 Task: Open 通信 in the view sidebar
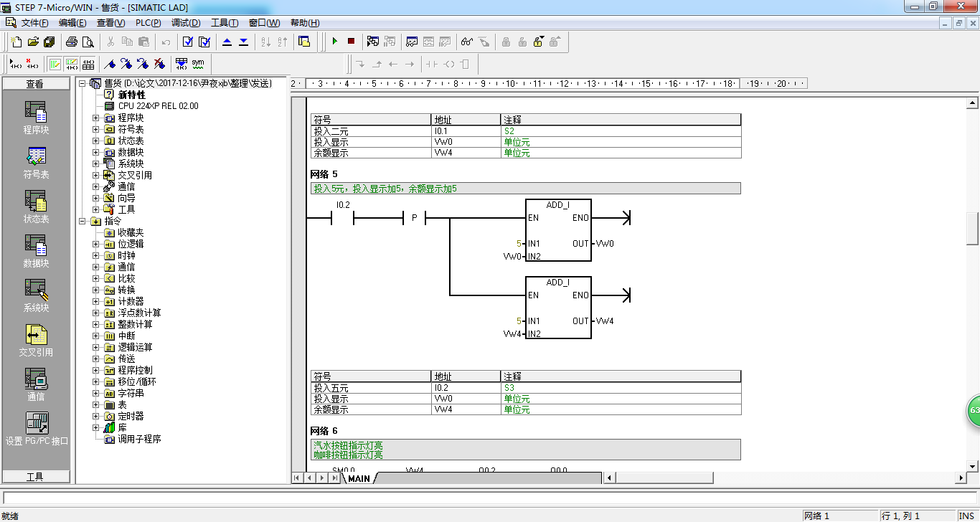click(x=36, y=385)
